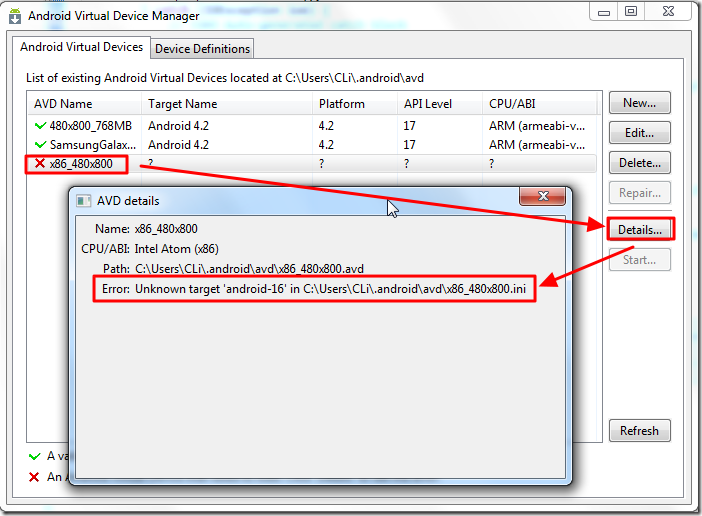Click the green checkmark legend icon at bottom
Viewport: 702px width, 516px height.
point(34,456)
